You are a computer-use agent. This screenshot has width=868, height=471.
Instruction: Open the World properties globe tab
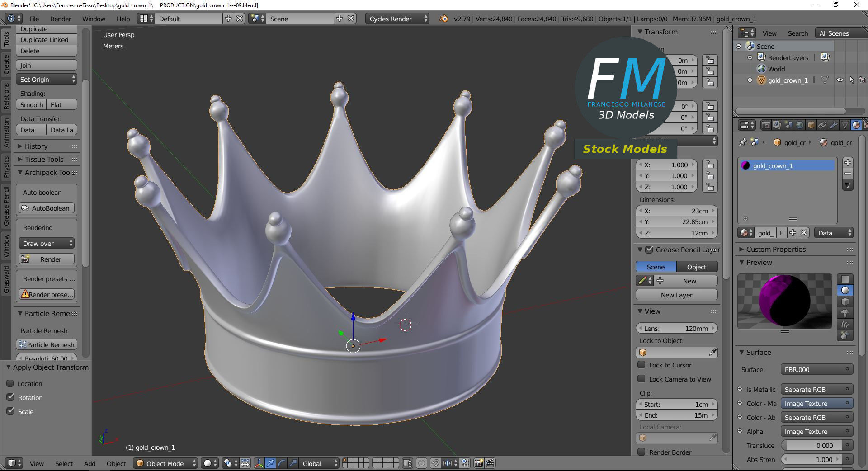pos(800,125)
